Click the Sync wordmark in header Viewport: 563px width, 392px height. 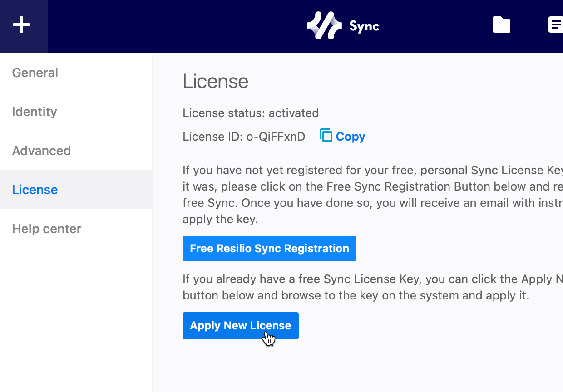point(364,26)
